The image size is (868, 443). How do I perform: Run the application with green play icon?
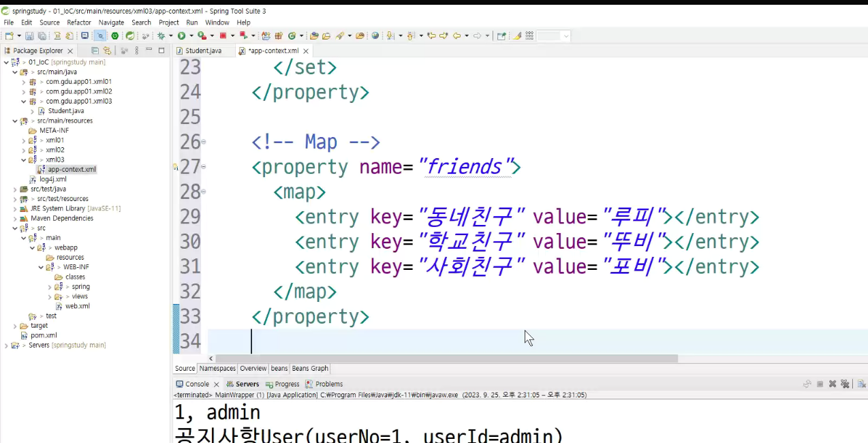tap(181, 35)
